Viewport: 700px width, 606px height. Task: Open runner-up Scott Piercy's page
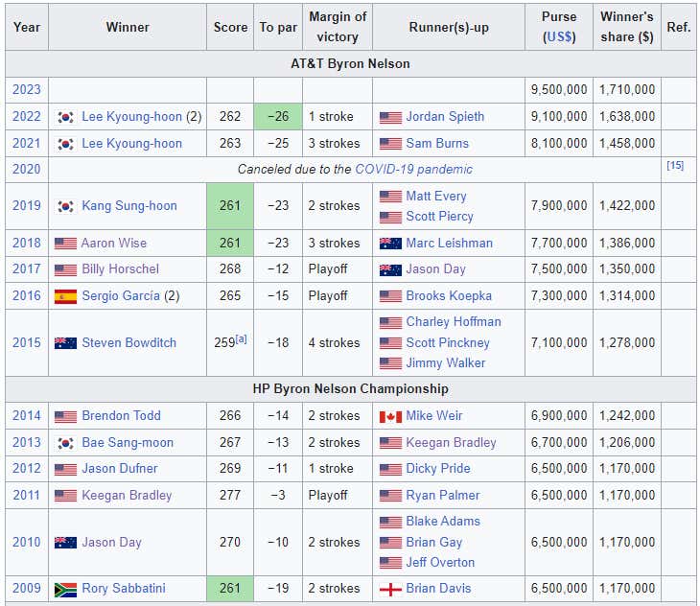click(439, 217)
